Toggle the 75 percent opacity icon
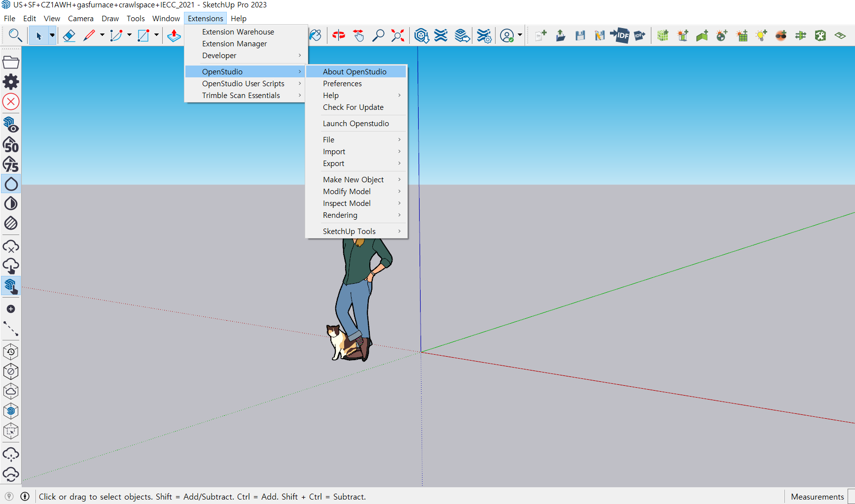Viewport: 855px width, 504px height. point(11,164)
